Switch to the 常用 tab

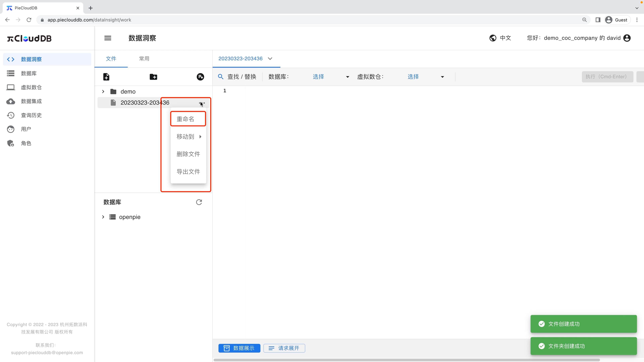tap(144, 59)
